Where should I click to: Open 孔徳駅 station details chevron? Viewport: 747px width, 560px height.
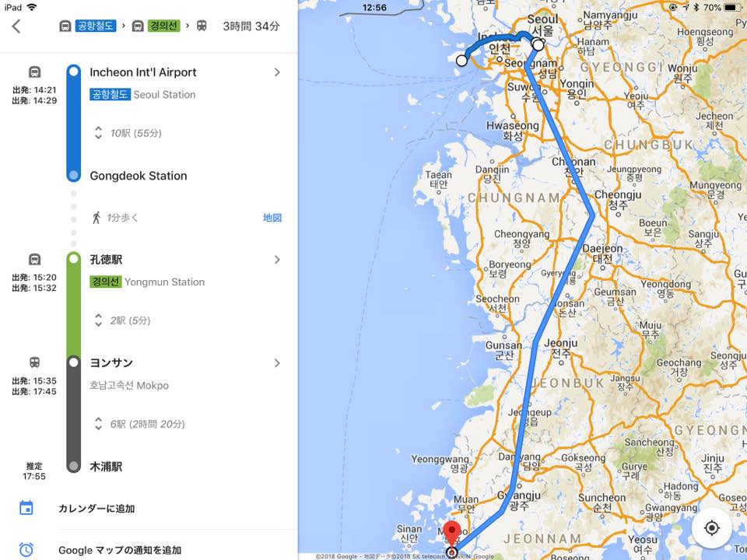(x=277, y=260)
